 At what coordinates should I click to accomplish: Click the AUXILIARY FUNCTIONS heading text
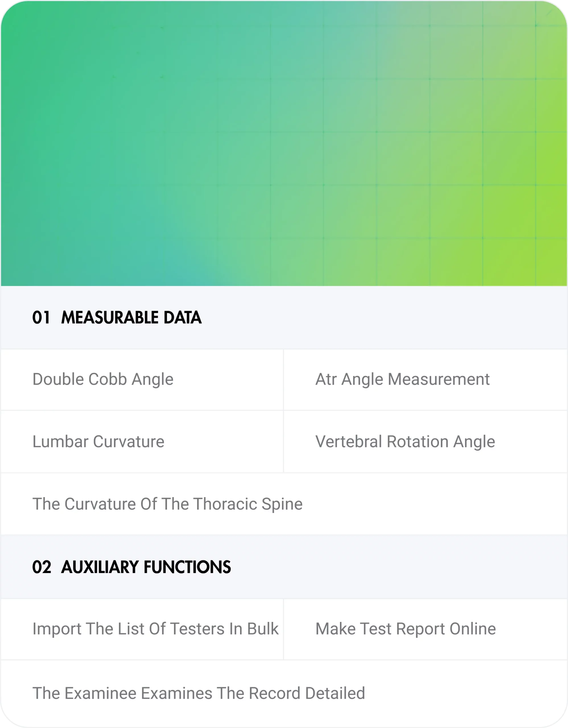click(146, 567)
